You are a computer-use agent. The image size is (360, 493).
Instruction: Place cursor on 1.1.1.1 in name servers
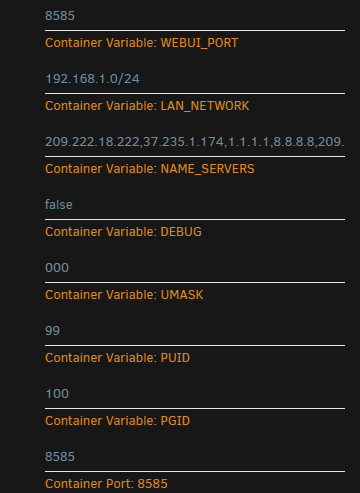tap(249, 142)
